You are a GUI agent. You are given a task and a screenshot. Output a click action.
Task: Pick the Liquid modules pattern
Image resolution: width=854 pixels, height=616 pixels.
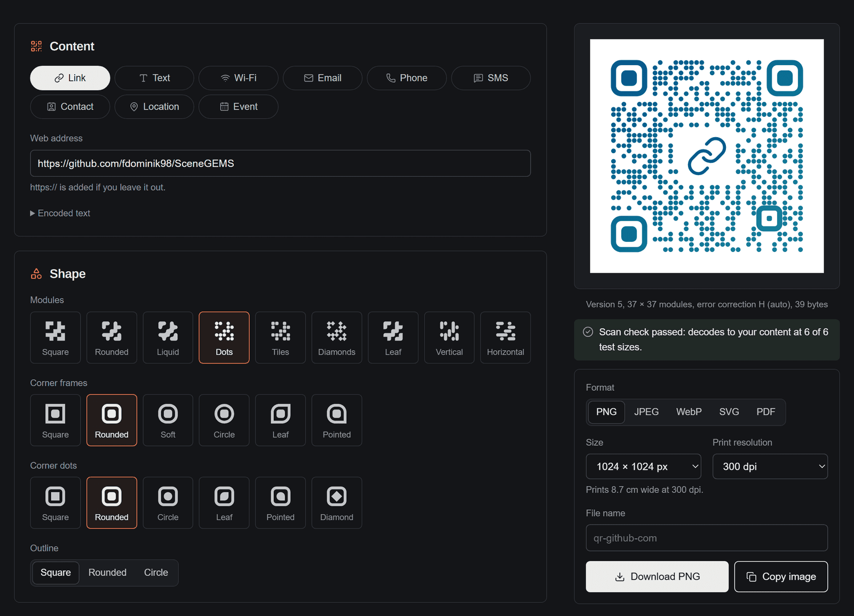tap(168, 337)
